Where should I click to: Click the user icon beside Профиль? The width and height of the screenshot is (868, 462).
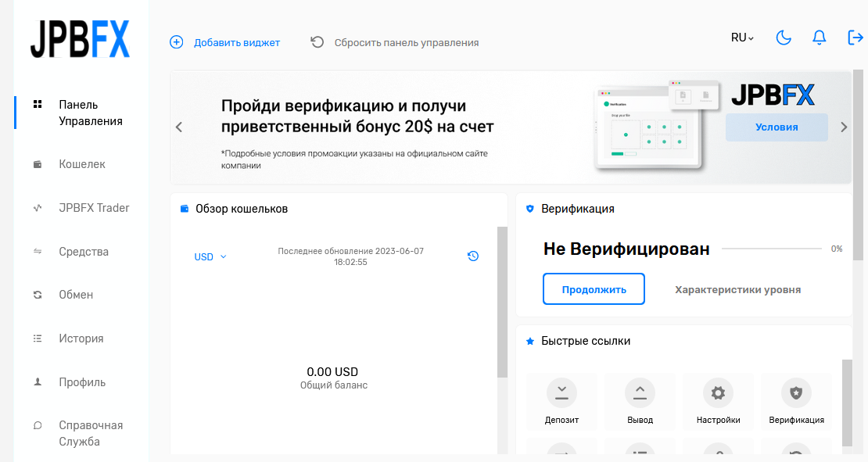tap(38, 381)
